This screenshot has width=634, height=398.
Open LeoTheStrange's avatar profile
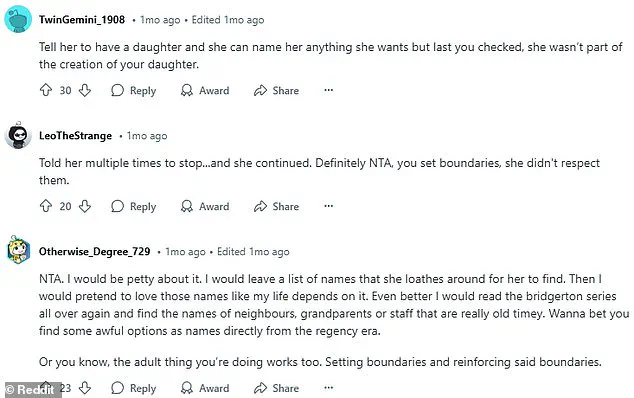click(18, 135)
